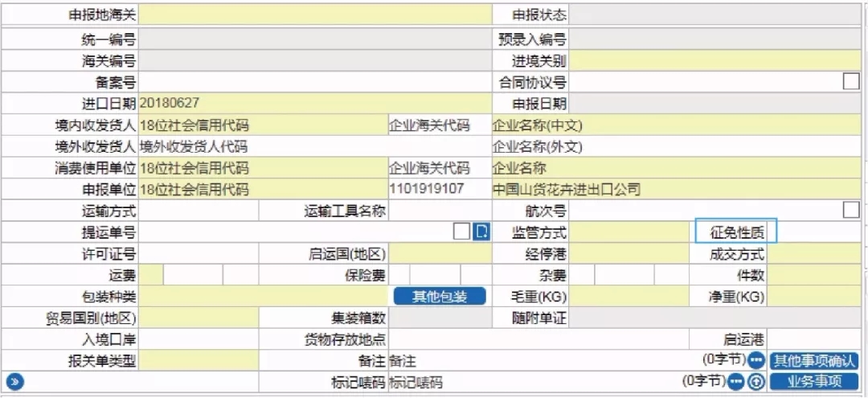Click into the 许可证号 field
The image size is (868, 398).
point(199,254)
